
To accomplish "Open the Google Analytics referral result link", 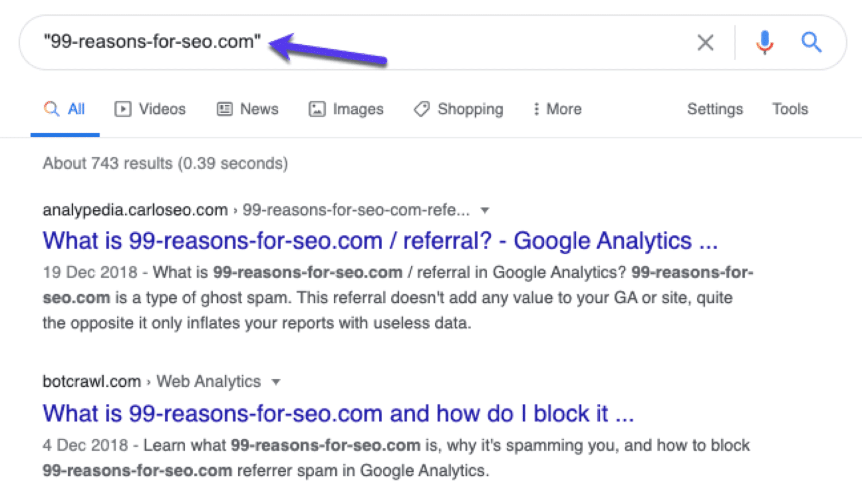I will coord(379,240).
